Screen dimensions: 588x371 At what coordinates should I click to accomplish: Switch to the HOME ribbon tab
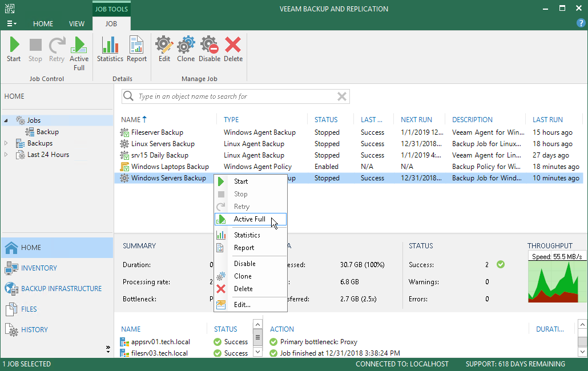pos(43,23)
